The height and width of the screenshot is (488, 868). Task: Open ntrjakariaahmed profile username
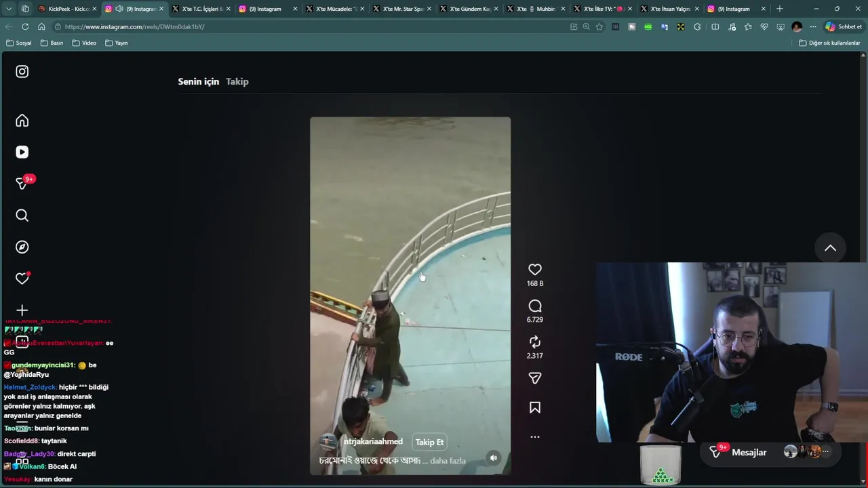pos(373,441)
